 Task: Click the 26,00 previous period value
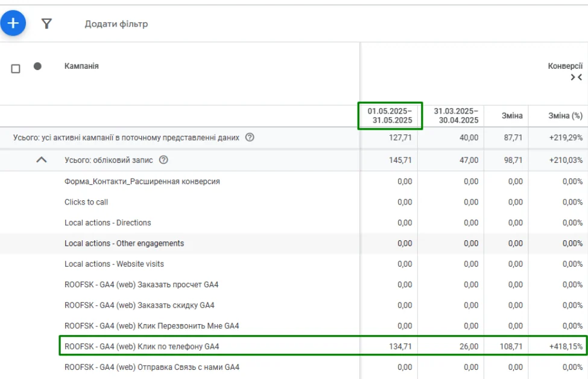tap(469, 346)
